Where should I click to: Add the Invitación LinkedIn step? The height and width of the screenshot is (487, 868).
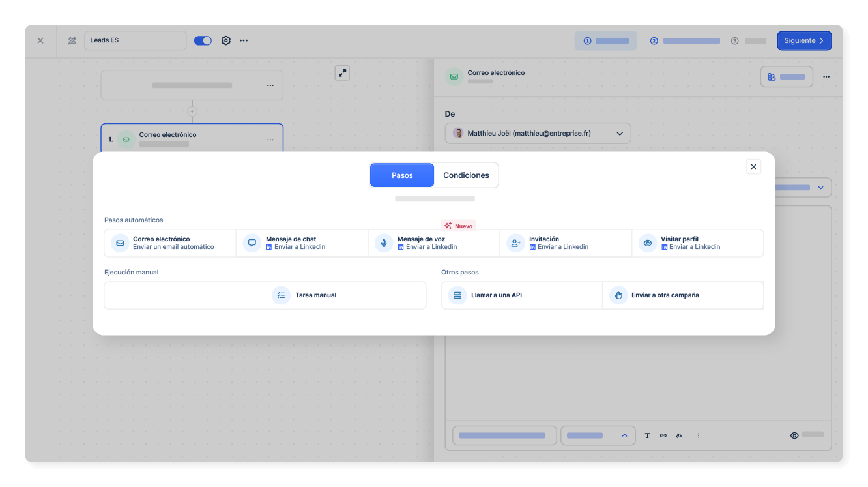point(565,243)
